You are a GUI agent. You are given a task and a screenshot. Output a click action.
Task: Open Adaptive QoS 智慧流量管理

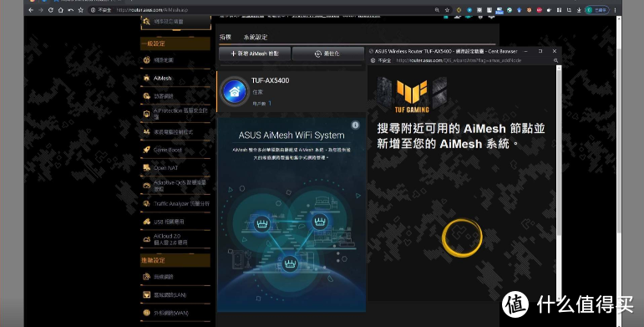175,186
